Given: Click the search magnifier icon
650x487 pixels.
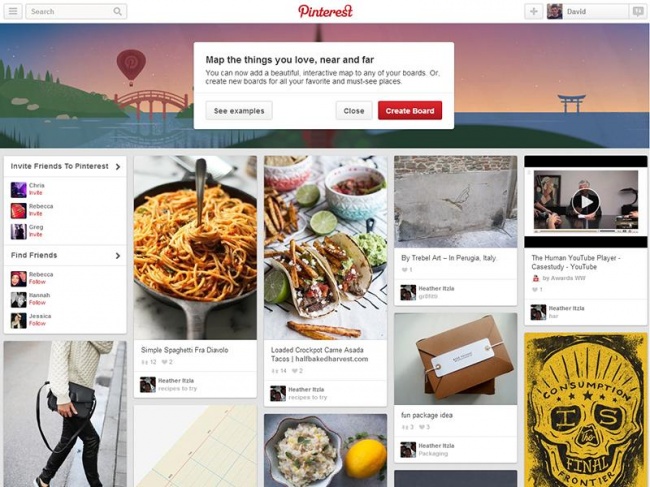Looking at the screenshot, I should (118, 12).
